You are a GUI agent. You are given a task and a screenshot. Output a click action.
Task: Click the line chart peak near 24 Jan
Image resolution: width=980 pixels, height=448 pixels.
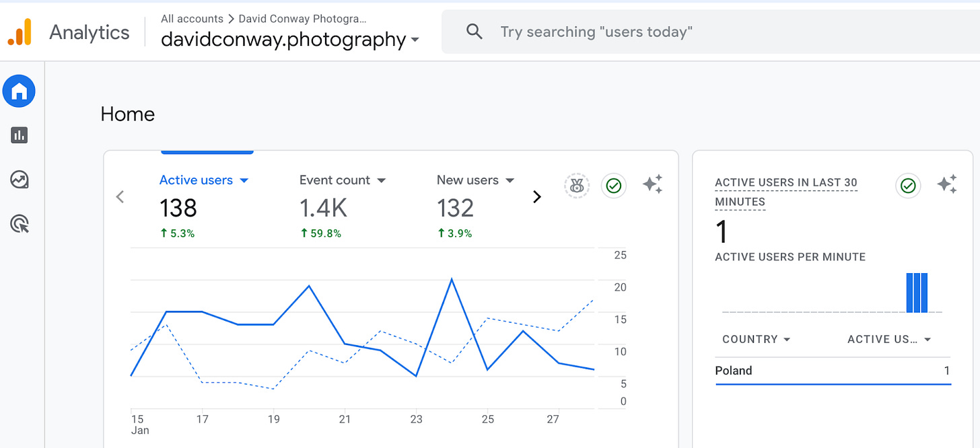[x=452, y=278]
